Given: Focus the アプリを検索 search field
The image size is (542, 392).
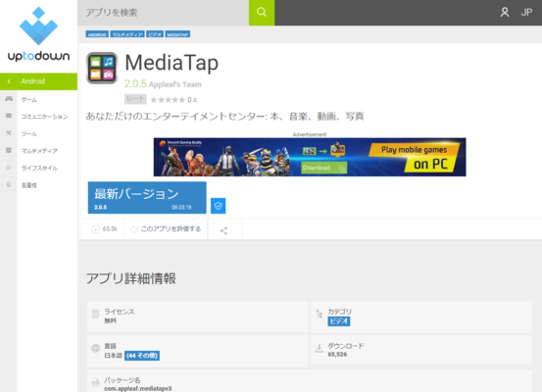Looking at the screenshot, I should click(x=163, y=13).
